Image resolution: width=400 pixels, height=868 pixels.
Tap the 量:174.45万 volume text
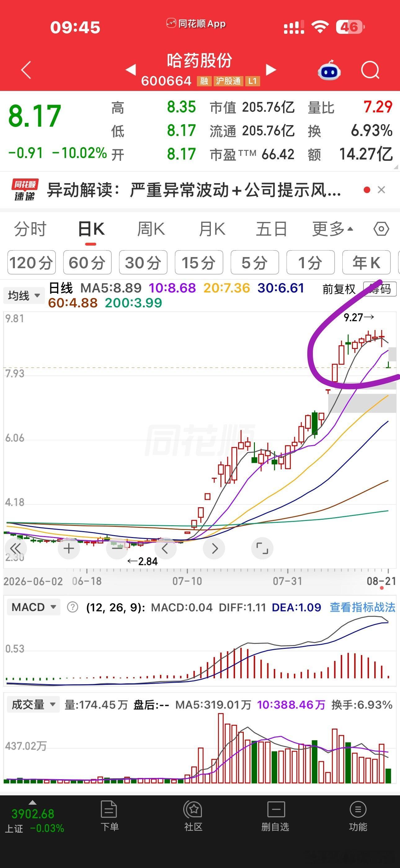pyautogui.click(x=96, y=705)
